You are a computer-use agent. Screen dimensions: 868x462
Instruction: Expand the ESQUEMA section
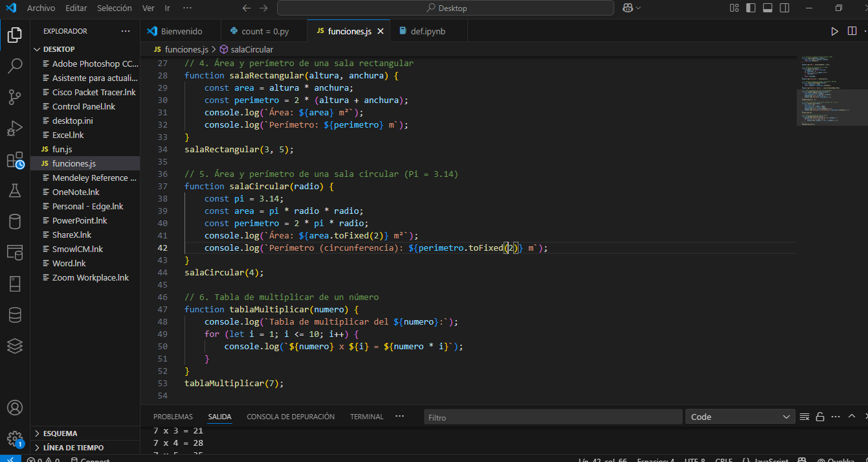click(85, 433)
